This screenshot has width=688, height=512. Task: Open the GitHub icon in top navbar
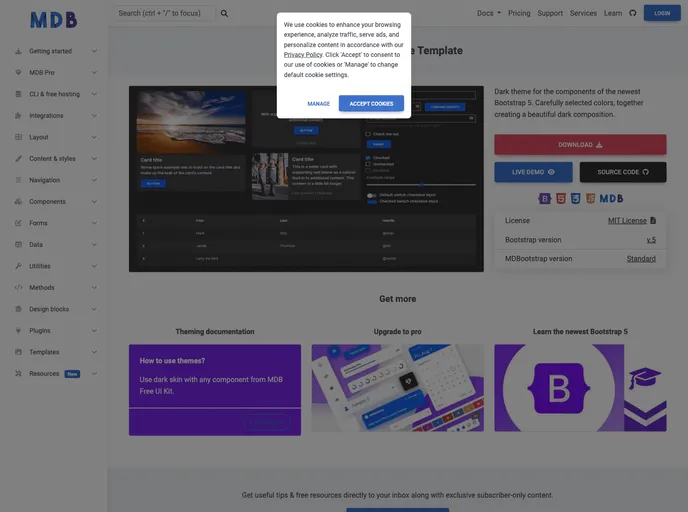coord(633,13)
